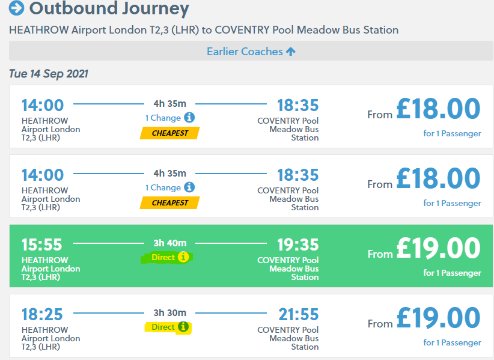Pick the 18:25 coach arriving 21:55
Image resolution: width=494 pixels, height=360 pixels.
pos(251,326)
